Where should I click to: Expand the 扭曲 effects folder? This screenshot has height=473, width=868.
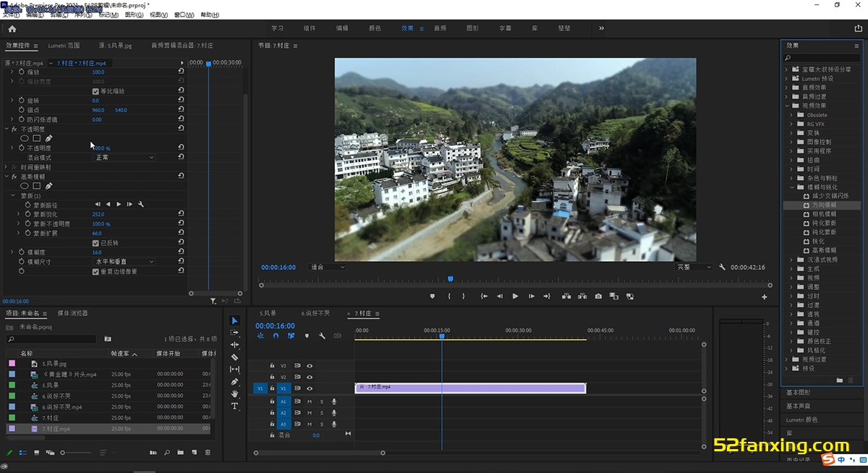click(x=792, y=160)
